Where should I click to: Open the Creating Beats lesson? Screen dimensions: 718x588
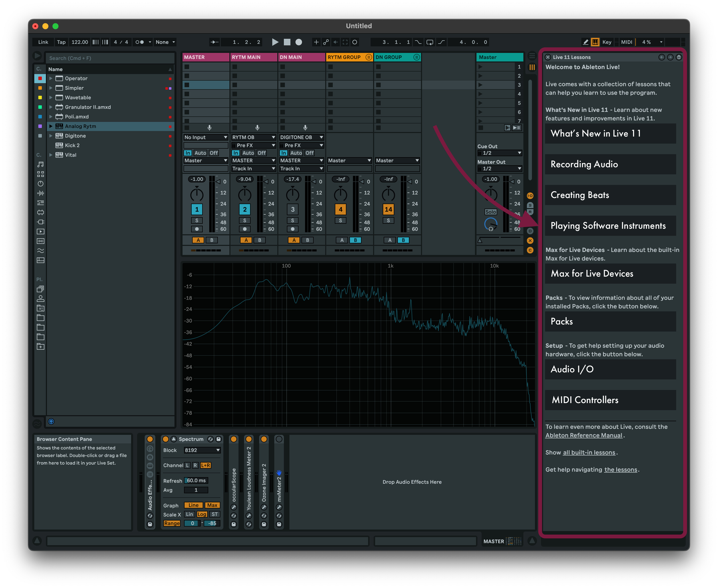click(x=610, y=195)
